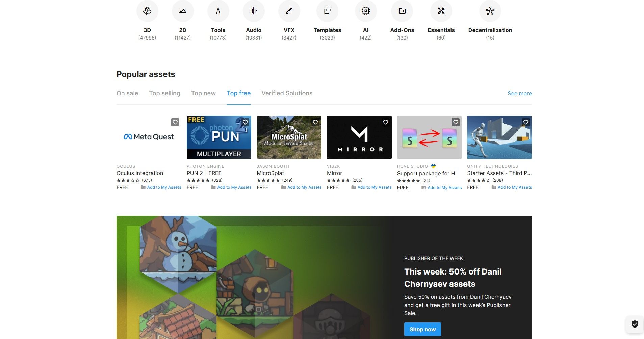Switch to the Top selling tab
Screen dimensions: 644x339
point(164,93)
